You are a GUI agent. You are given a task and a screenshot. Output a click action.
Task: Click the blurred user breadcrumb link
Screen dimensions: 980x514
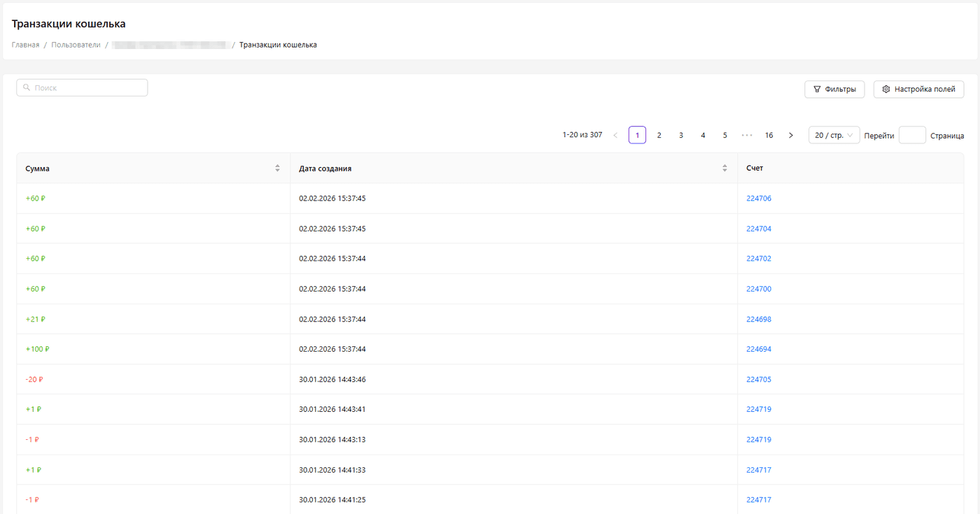coord(173,45)
